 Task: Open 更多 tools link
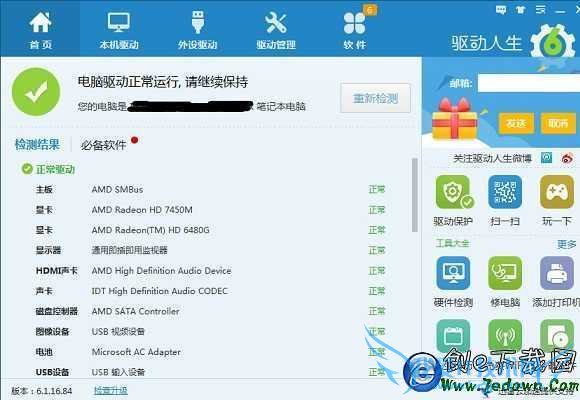click(566, 244)
